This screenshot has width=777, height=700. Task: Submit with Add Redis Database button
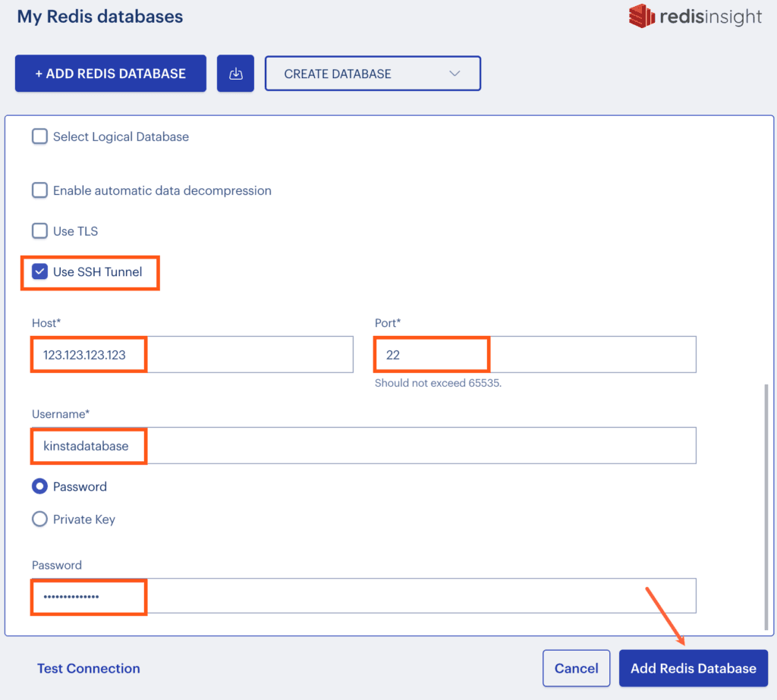694,668
